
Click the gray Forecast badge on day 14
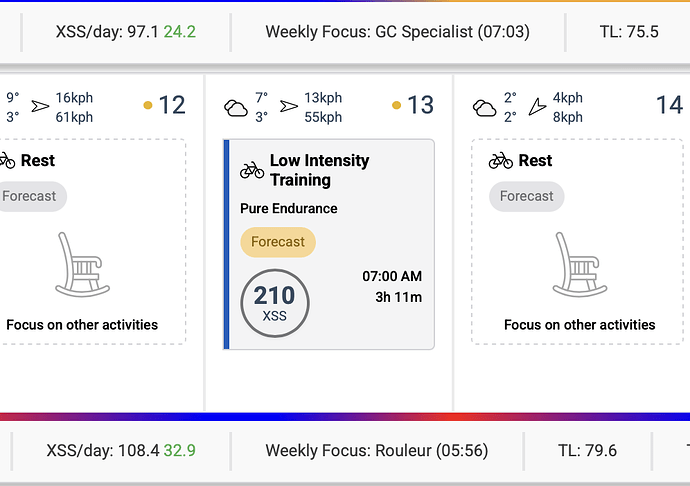click(x=526, y=196)
